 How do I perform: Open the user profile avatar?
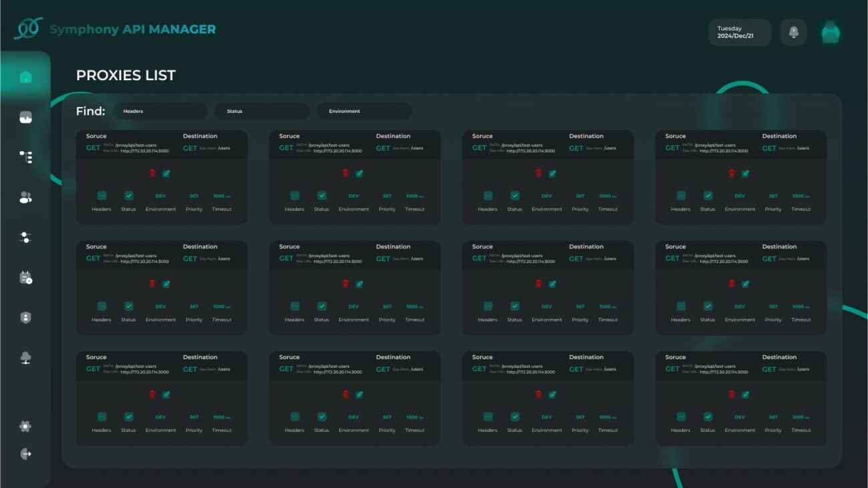click(x=830, y=32)
